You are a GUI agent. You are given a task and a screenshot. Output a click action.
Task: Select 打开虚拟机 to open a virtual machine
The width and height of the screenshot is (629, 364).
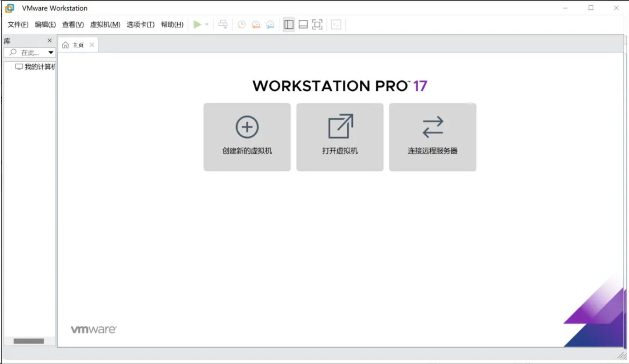pos(340,137)
